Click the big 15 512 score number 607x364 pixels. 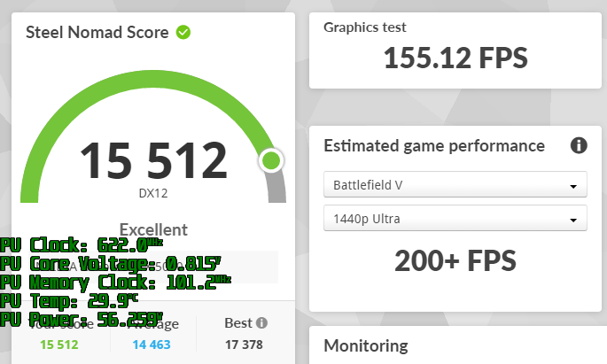pyautogui.click(x=153, y=160)
